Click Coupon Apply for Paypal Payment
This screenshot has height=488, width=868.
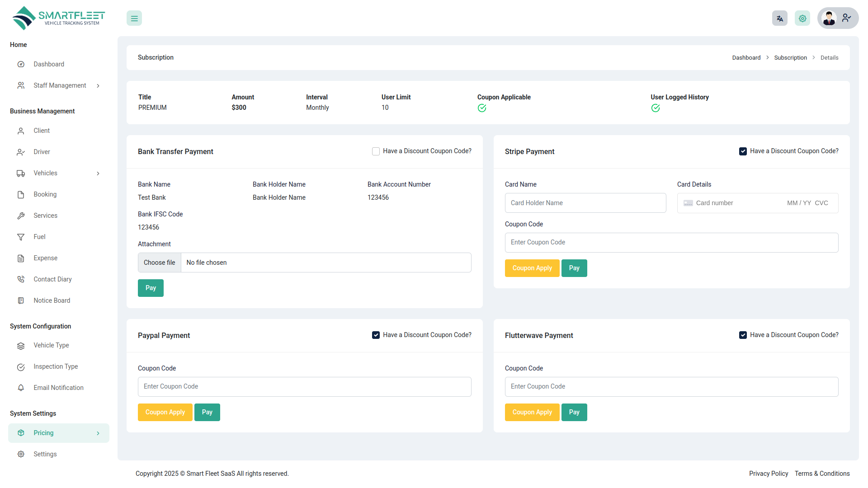(165, 412)
